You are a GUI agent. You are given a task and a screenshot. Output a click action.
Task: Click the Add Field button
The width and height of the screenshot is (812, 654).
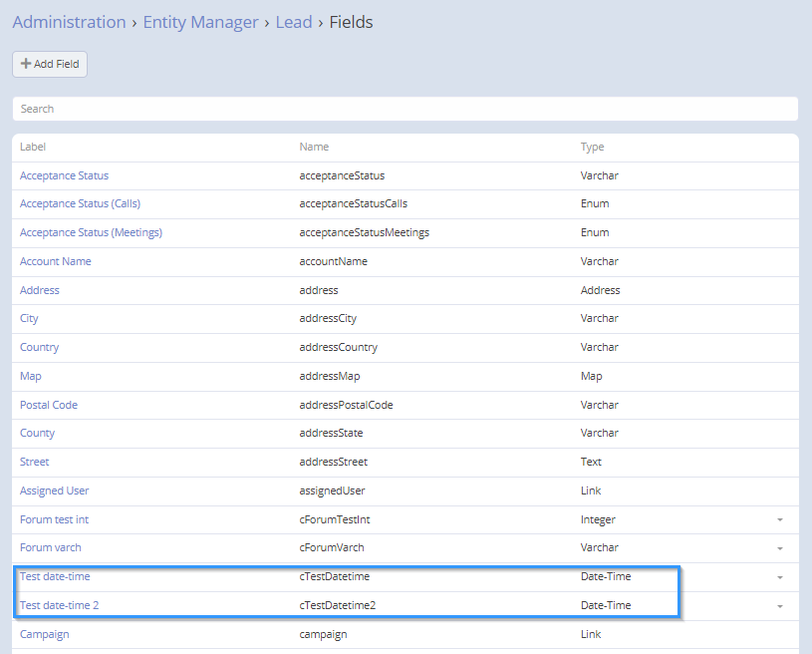point(50,64)
